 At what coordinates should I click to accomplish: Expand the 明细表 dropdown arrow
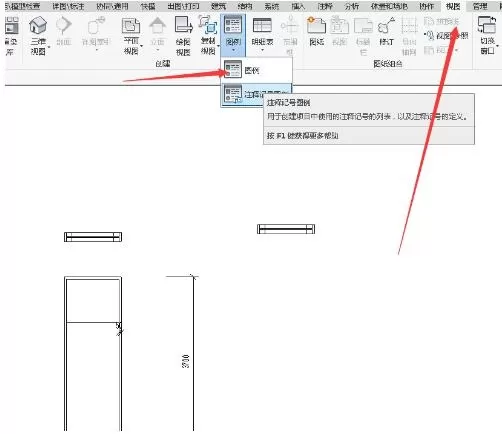pos(262,51)
